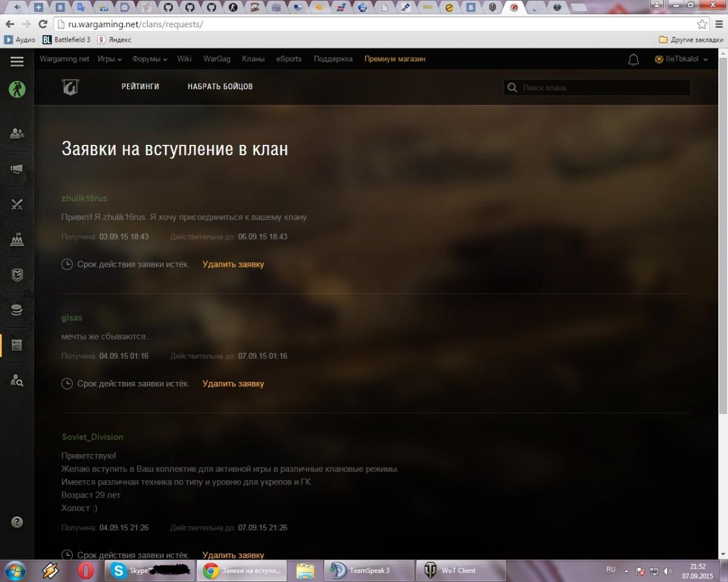Viewport: 728px width, 582px height.
Task: Switch to Skype on the taskbar
Action: pyautogui.click(x=149, y=571)
